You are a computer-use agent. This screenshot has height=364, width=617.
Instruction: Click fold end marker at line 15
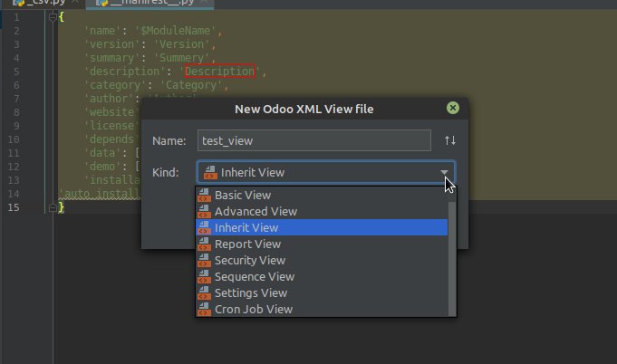click(x=53, y=207)
